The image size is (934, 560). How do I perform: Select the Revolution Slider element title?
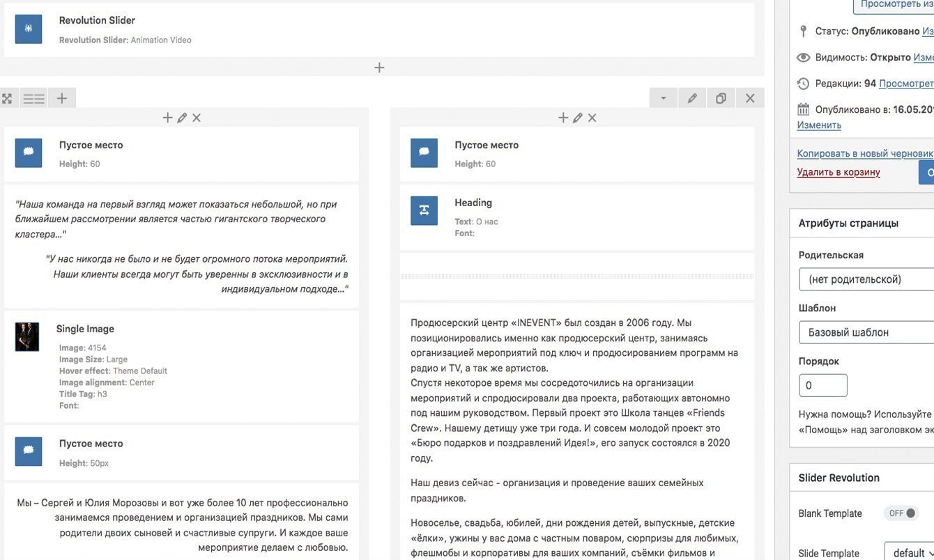coord(97,20)
